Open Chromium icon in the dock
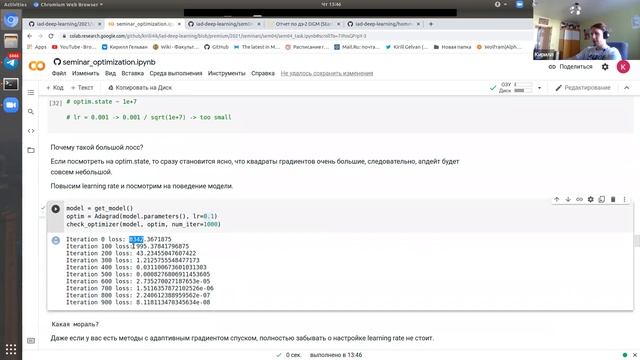640x360 pixels. coord(11,20)
